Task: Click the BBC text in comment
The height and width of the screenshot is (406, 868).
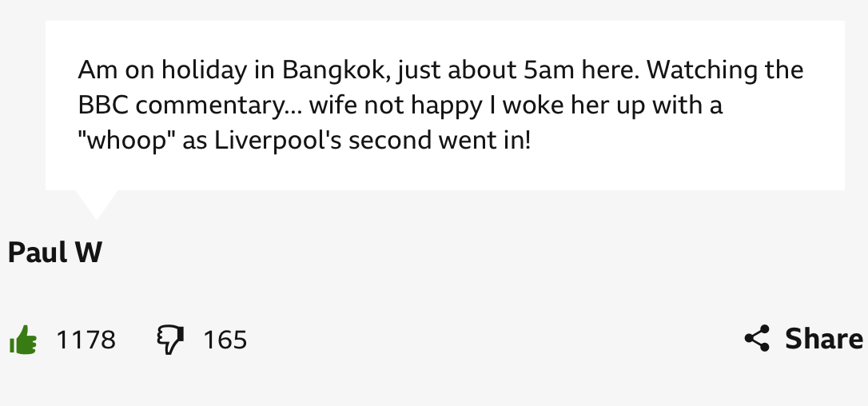Action: (104, 105)
